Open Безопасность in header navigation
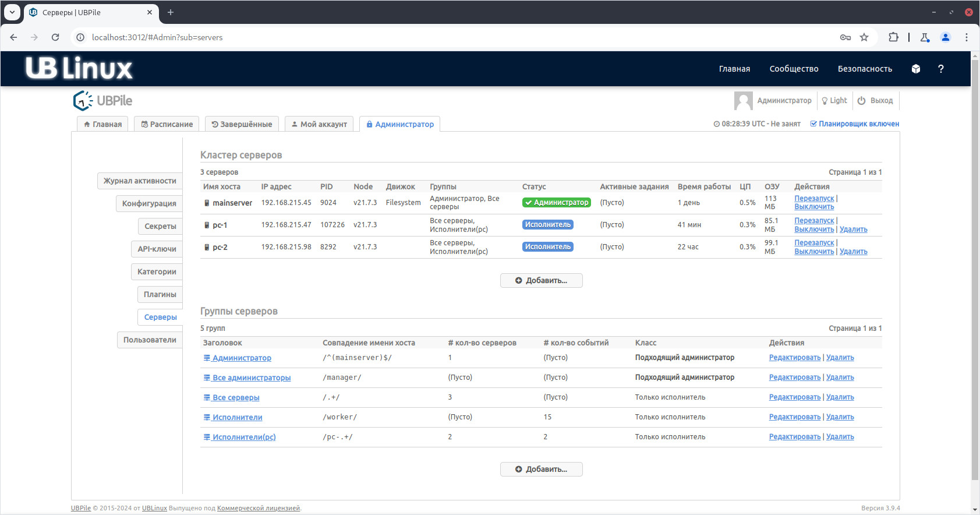 click(865, 69)
